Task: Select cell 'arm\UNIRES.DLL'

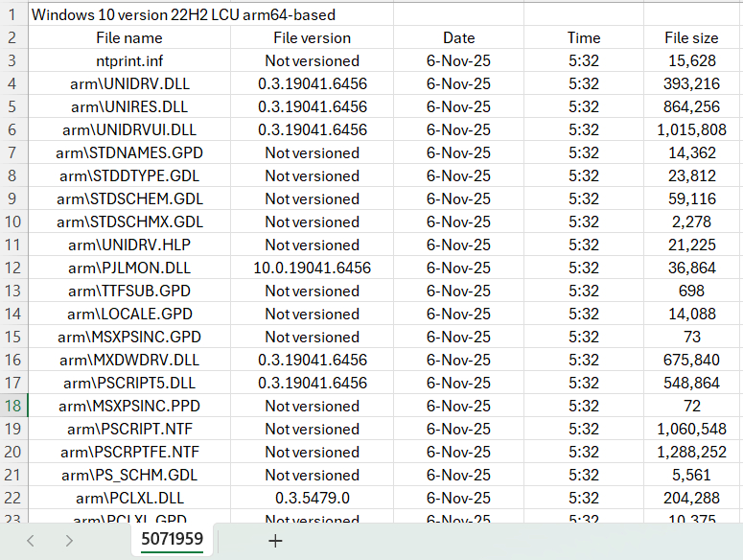Action: (x=129, y=106)
